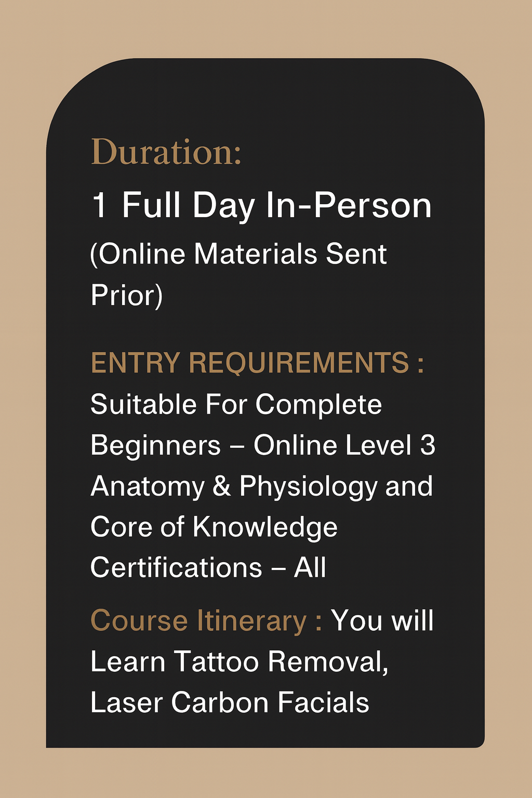Click the "Online Level 3" text

[x=344, y=445]
